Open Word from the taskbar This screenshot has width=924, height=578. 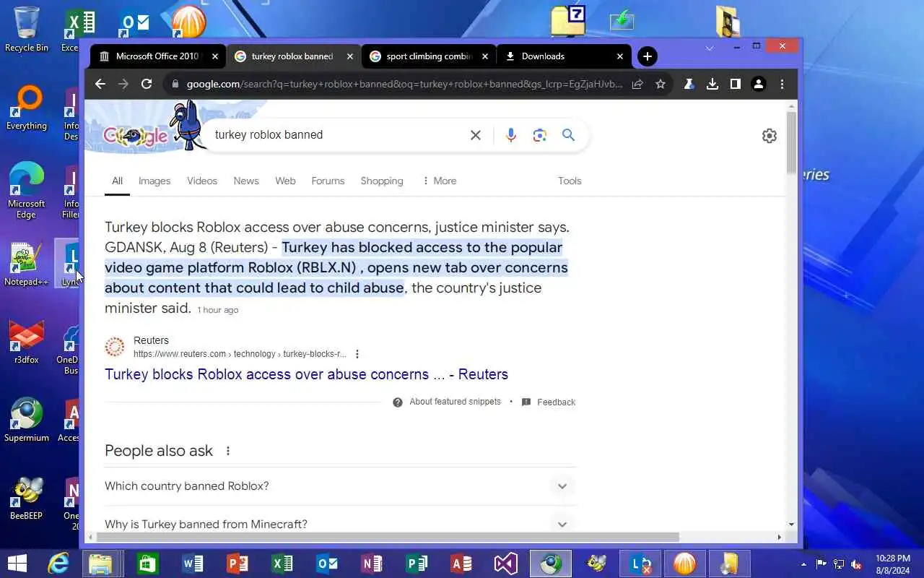(x=193, y=564)
